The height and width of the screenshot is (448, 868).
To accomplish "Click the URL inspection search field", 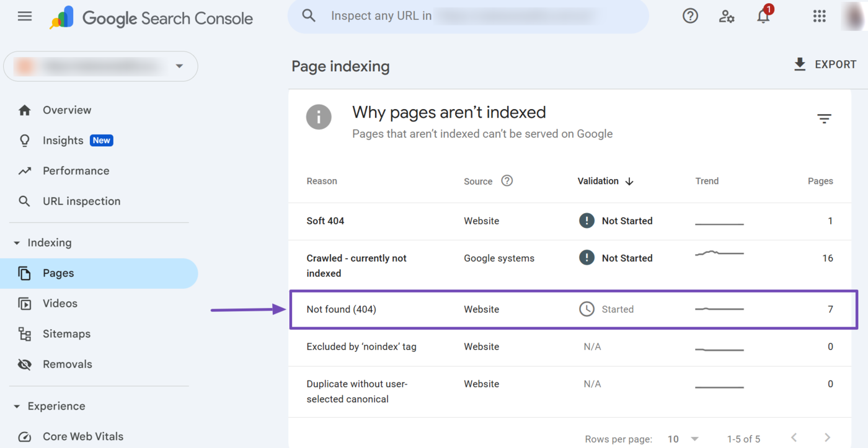I will (x=465, y=16).
